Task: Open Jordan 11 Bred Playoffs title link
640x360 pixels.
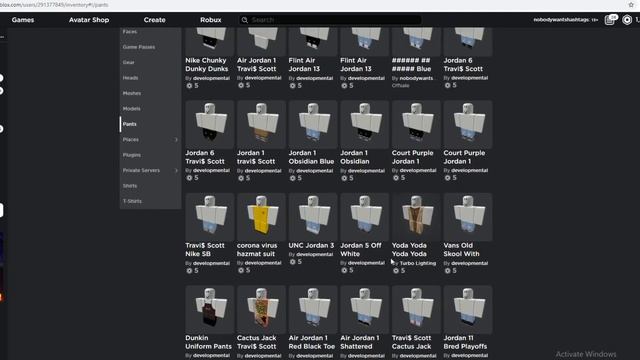Action: [465, 342]
